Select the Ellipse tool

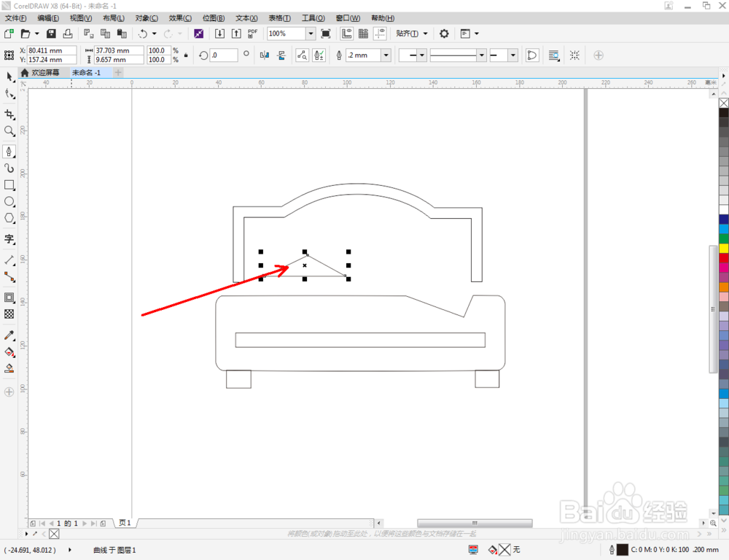pyautogui.click(x=9, y=201)
